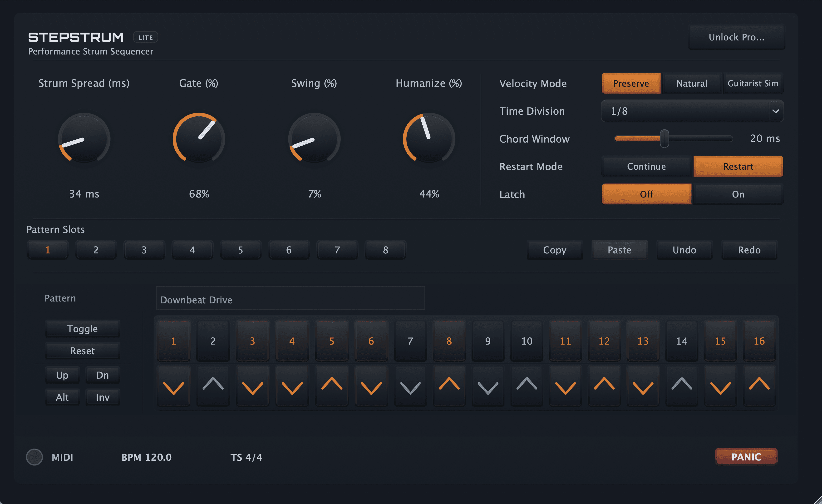The image size is (822, 504).
Task: Click the Unlock Pro button
Action: pyautogui.click(x=736, y=37)
